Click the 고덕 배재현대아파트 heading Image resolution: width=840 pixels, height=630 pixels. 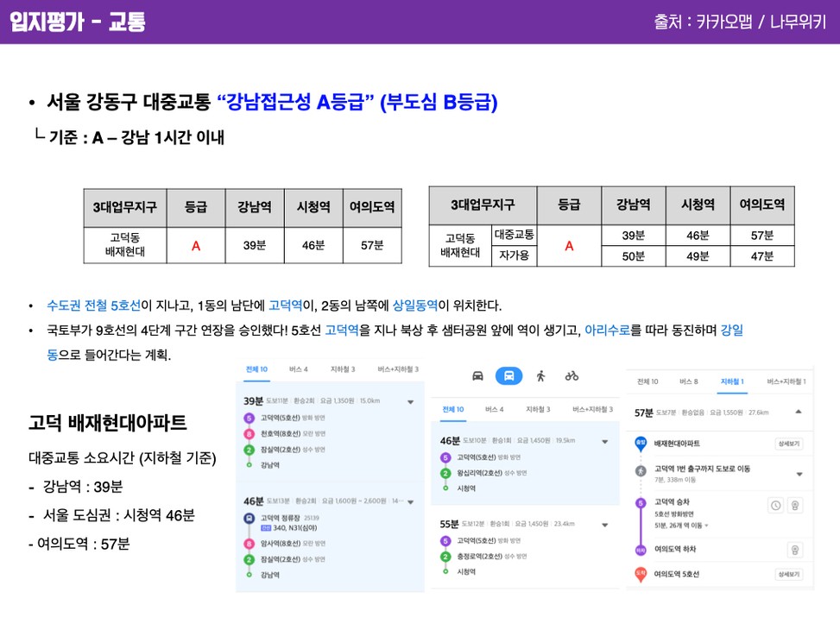[108, 423]
